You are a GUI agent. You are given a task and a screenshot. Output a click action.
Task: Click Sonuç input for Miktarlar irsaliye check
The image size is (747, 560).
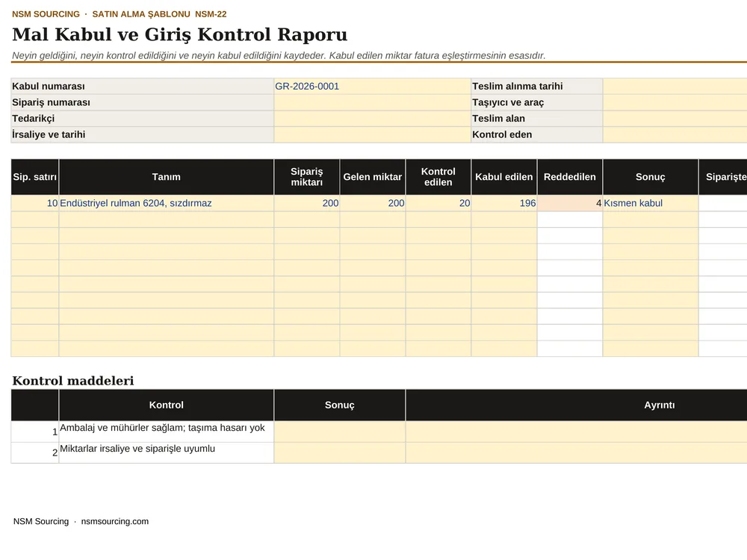(340, 453)
